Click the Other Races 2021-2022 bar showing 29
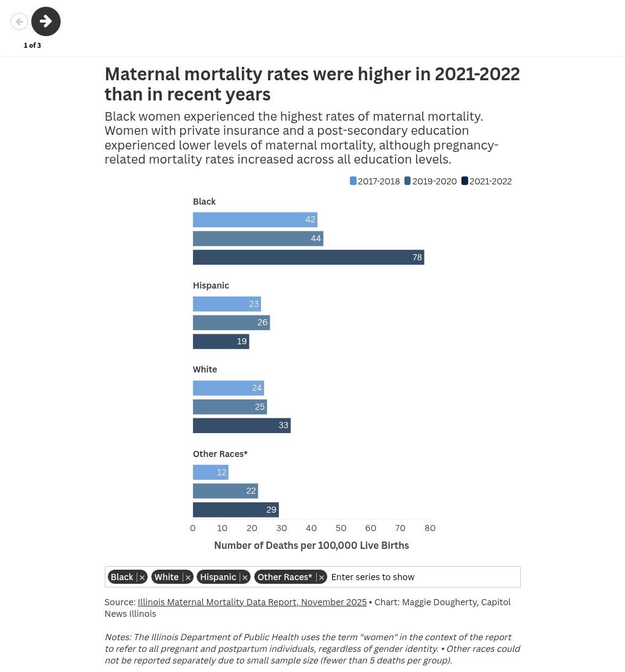This screenshot has width=625, height=672. 235,510
